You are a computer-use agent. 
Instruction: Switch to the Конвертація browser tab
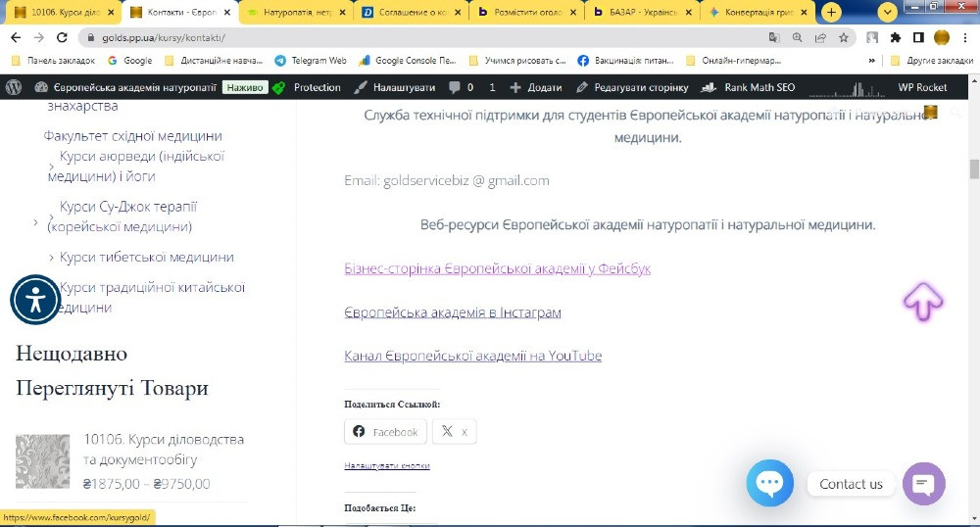pos(759,12)
